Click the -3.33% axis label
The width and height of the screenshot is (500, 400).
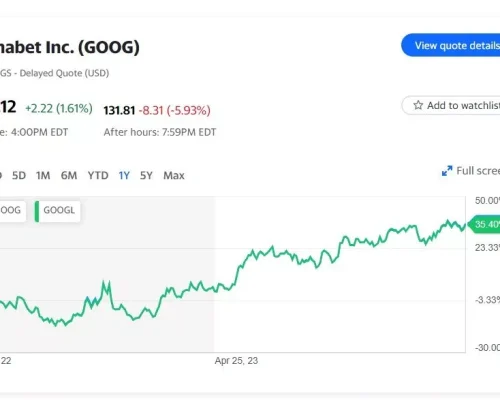[487, 300]
